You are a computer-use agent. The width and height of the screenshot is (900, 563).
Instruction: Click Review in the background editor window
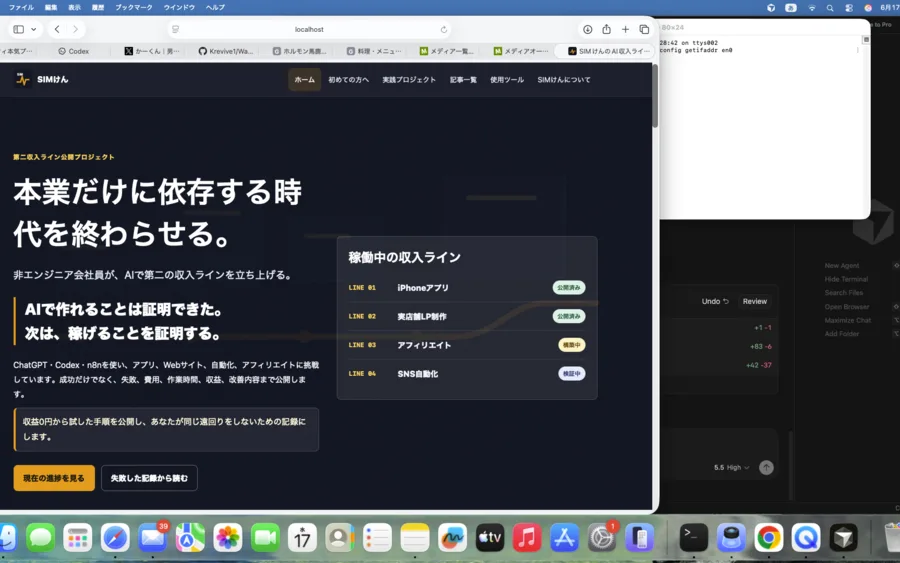[x=755, y=301]
